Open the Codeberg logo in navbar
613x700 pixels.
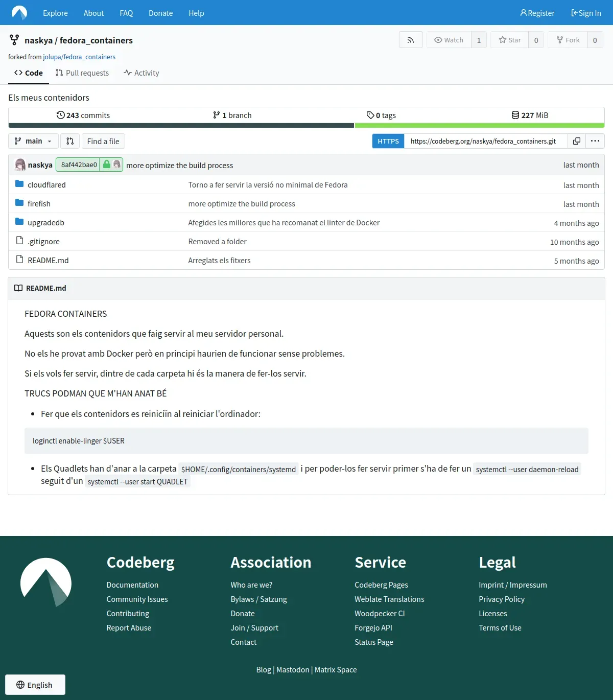(x=19, y=12)
